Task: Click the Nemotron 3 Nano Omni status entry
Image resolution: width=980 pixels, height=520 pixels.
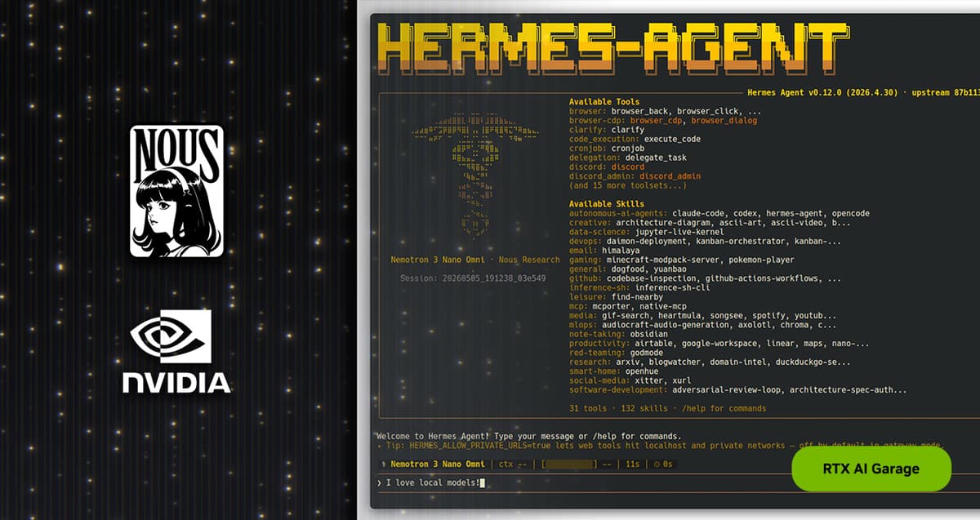Action: click(x=437, y=464)
